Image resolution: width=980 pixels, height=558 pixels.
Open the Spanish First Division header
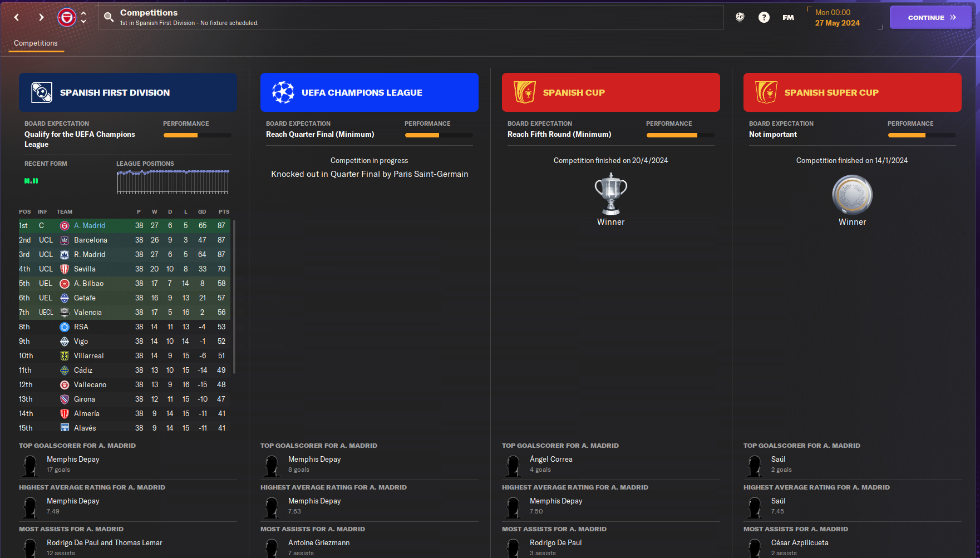click(128, 92)
